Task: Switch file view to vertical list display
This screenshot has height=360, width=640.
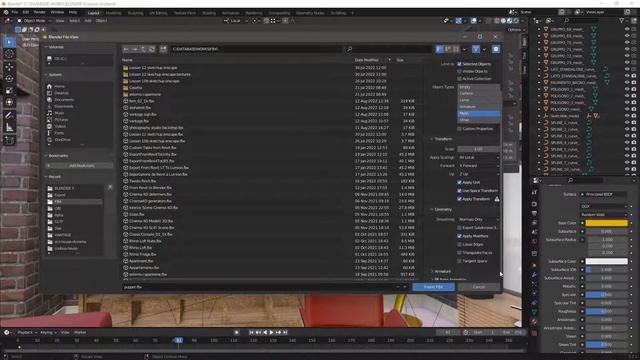Action: [x=440, y=49]
